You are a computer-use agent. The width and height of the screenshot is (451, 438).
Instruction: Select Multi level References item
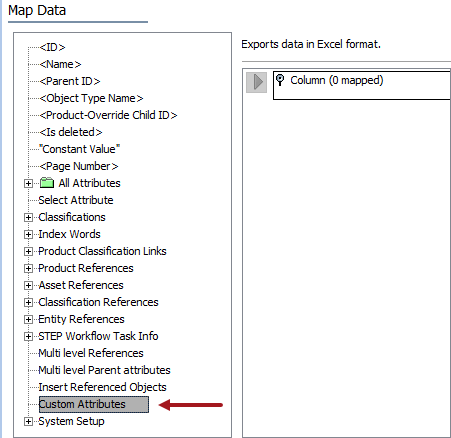tap(91, 353)
